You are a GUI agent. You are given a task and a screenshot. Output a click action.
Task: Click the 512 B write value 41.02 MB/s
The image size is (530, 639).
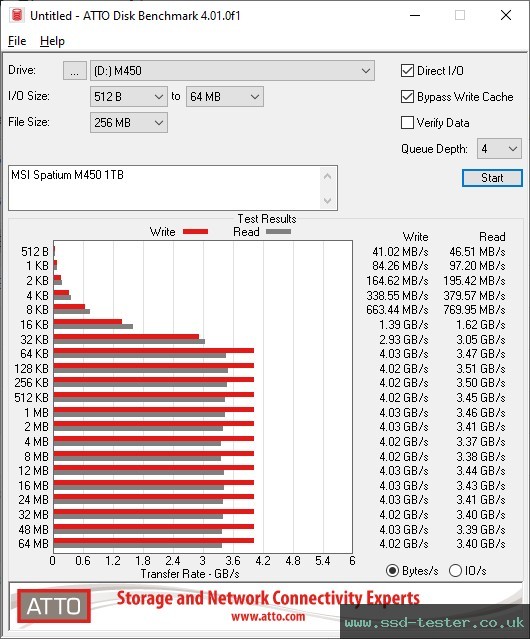tap(400, 252)
